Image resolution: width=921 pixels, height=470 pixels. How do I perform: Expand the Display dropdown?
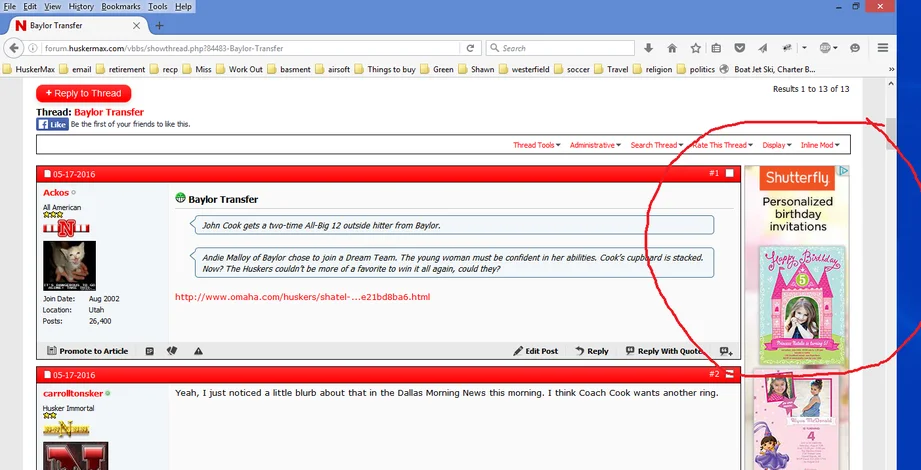777,145
